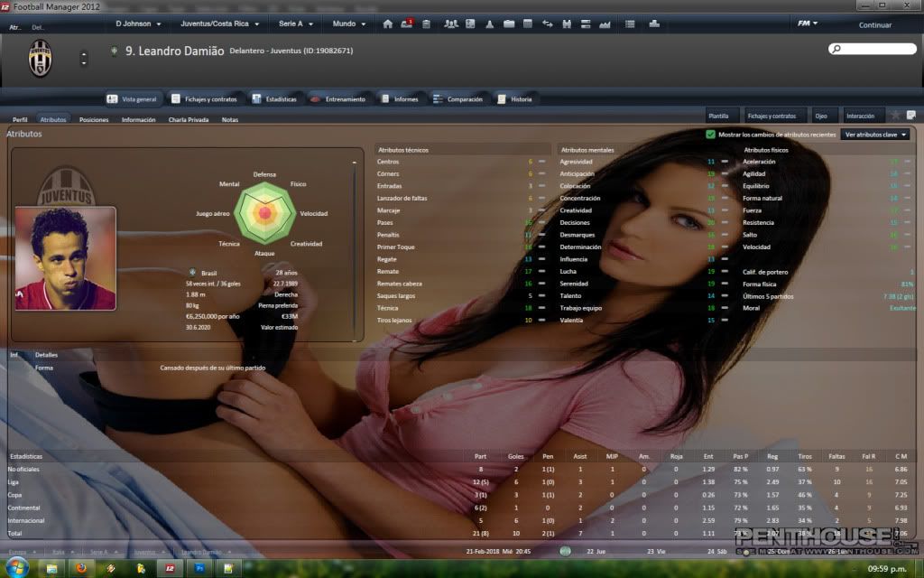Click the Moral value Exultante

tap(902, 309)
